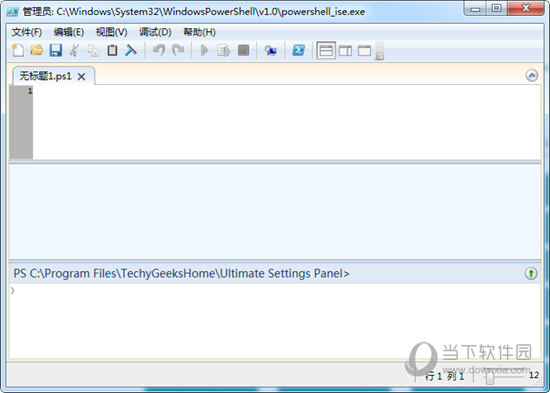Image resolution: width=550 pixels, height=393 pixels.
Task: Select the 无标题1.ps1 tab
Action: click(x=45, y=76)
